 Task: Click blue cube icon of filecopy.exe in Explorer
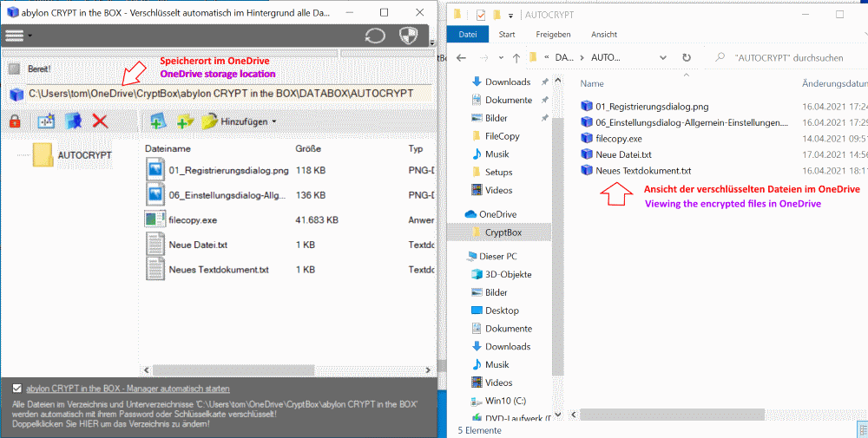pyautogui.click(x=586, y=138)
